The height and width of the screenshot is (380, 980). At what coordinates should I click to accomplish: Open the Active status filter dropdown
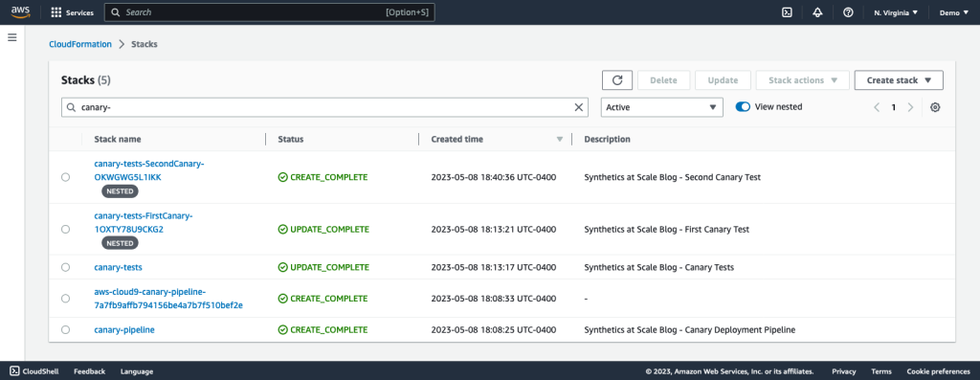click(x=662, y=107)
